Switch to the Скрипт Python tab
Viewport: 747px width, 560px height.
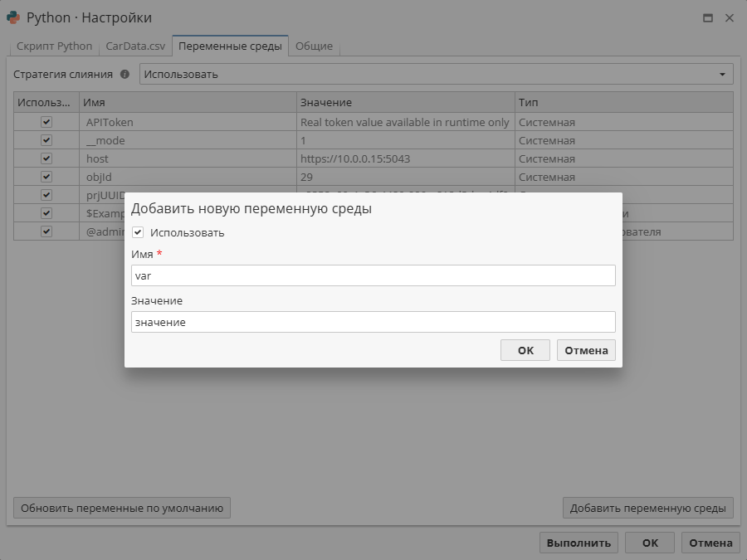coord(53,46)
